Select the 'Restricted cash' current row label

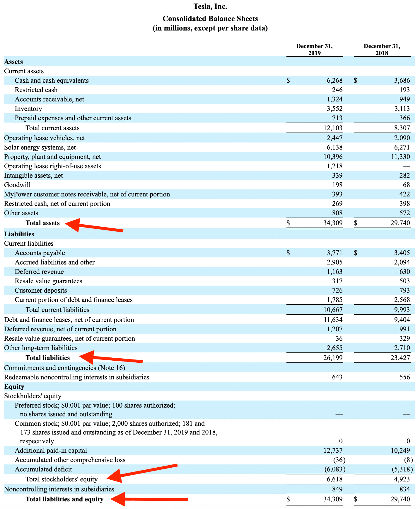pyautogui.click(x=36, y=90)
